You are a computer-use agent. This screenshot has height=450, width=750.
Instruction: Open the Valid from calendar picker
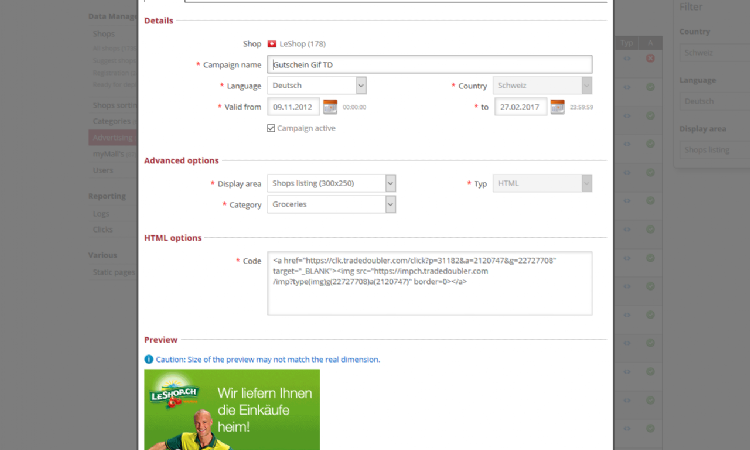330,107
